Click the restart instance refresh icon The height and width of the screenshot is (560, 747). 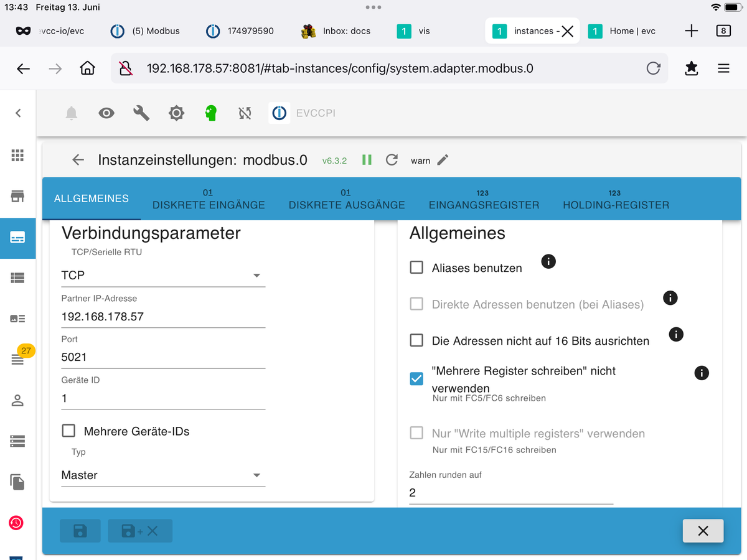[392, 160]
